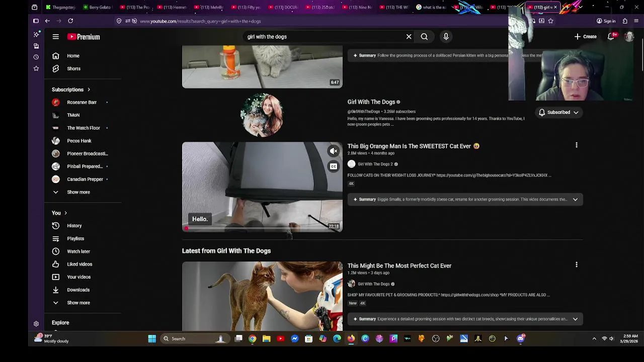Screen dimensions: 644x362
Task: Open the YouTube guide hamburger menu
Action: click(x=56, y=37)
